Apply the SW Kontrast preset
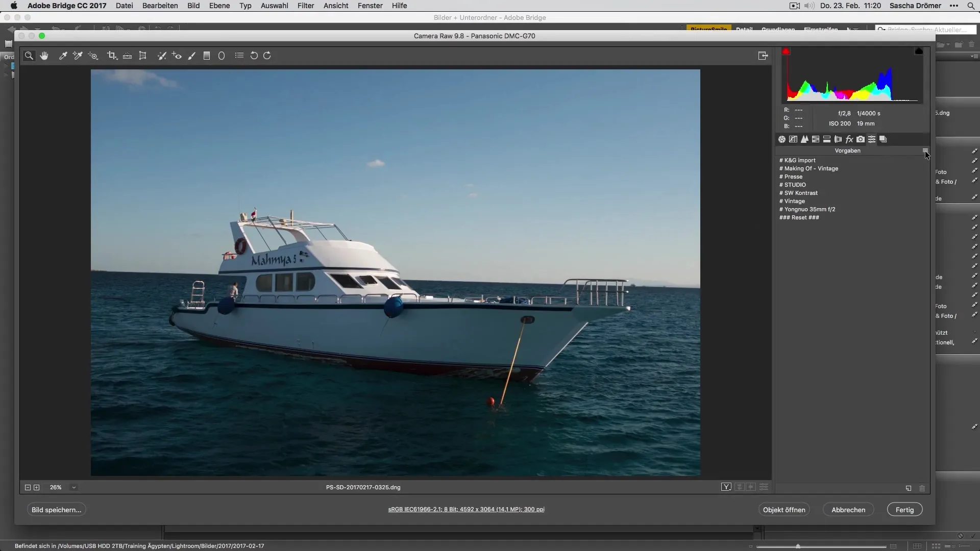 (x=800, y=193)
